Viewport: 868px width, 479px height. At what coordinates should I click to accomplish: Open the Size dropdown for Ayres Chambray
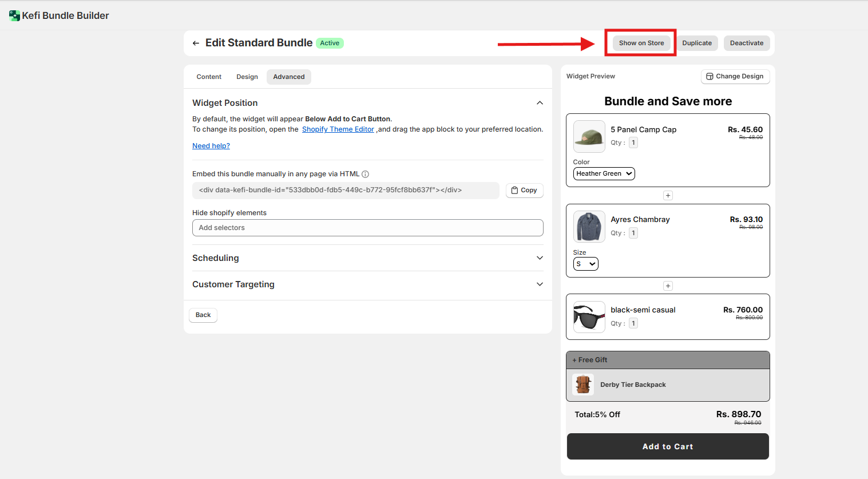point(585,264)
